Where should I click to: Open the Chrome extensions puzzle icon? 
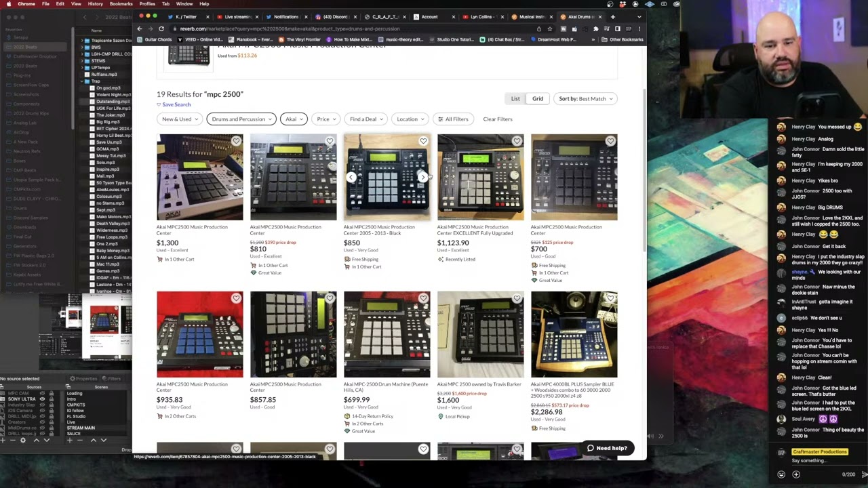pyautogui.click(x=595, y=28)
